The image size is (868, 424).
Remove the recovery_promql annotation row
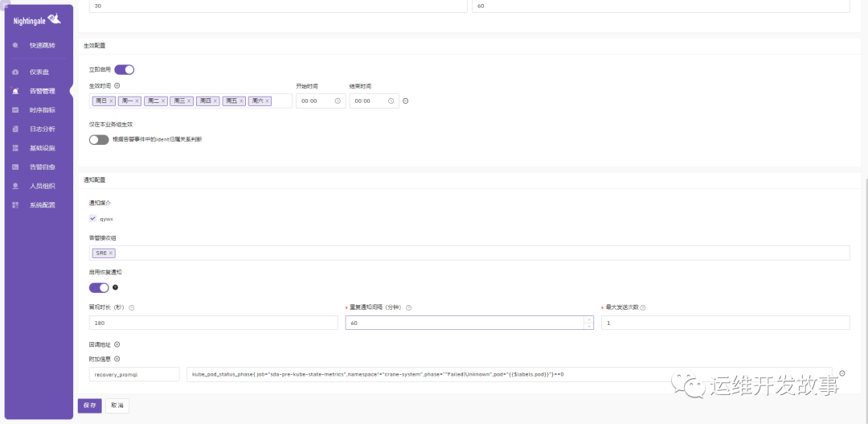(842, 373)
